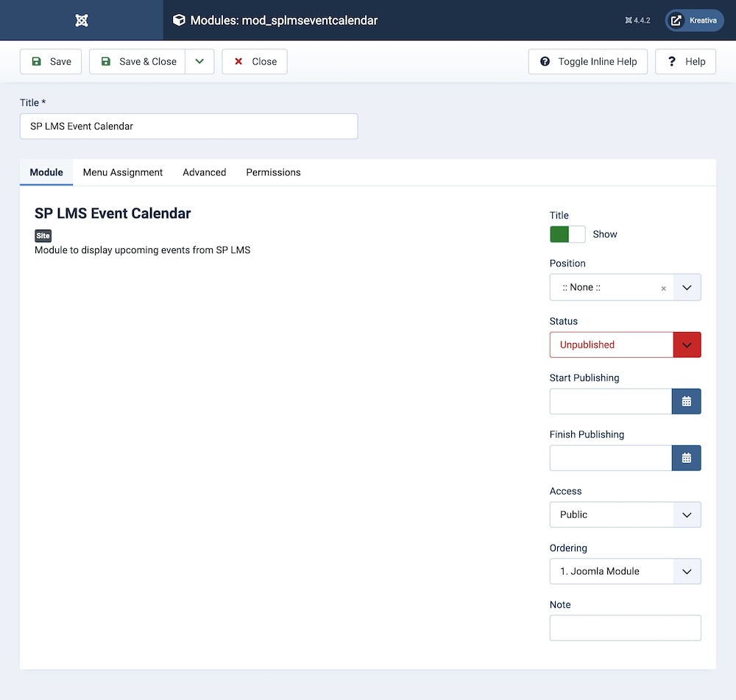The image size is (736, 700).
Task: Click Toggle Inline Help button
Action: (587, 62)
